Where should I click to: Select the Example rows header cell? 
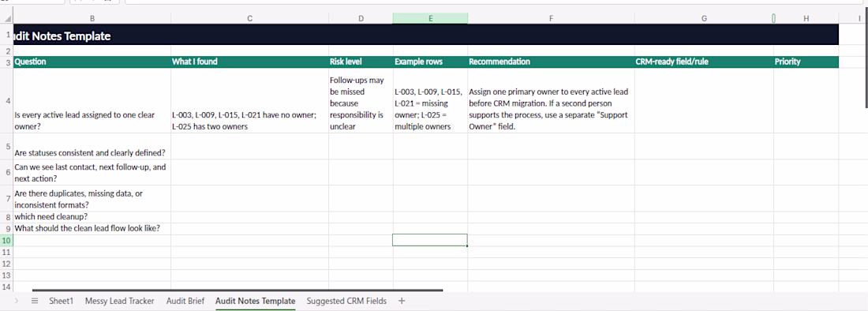click(x=430, y=62)
